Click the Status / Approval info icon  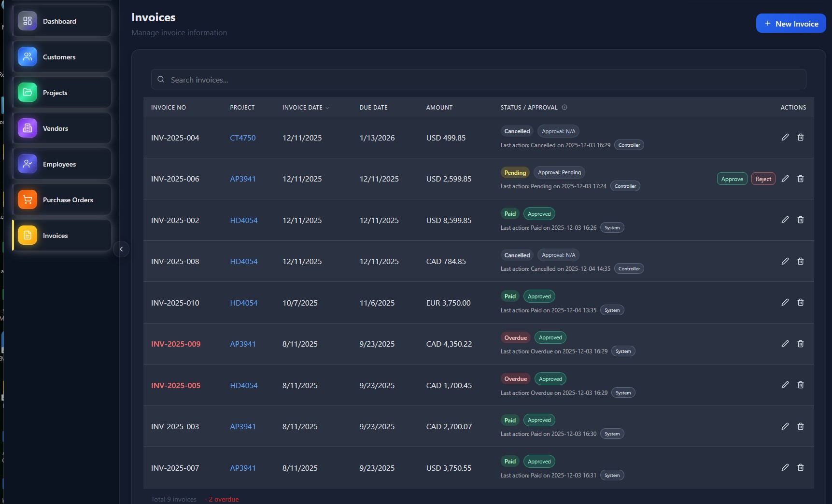564,107
